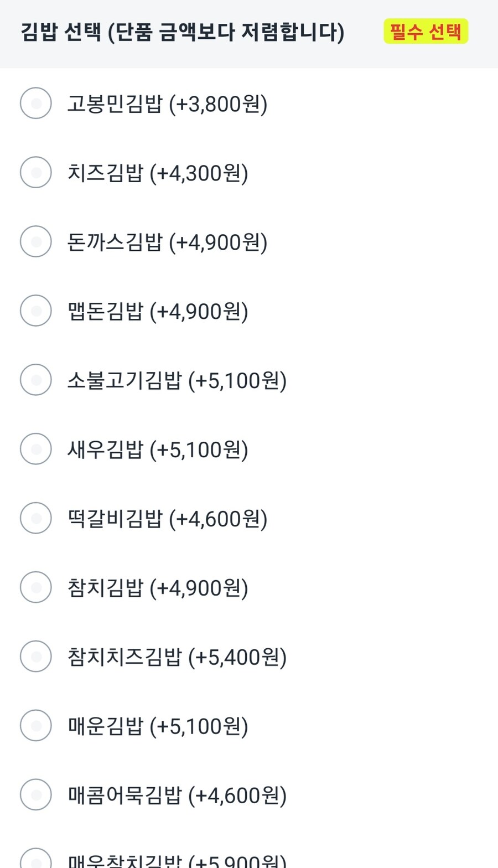Select 돈까스김밥 radio button

click(x=36, y=241)
